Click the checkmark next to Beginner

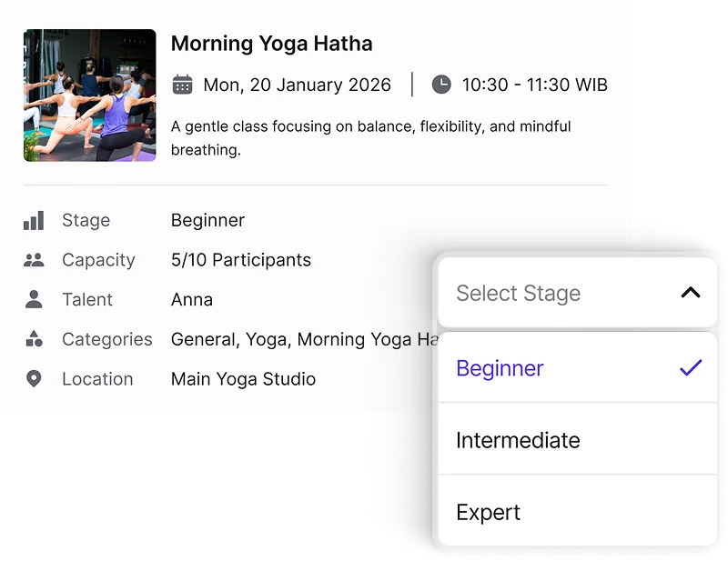(x=691, y=368)
